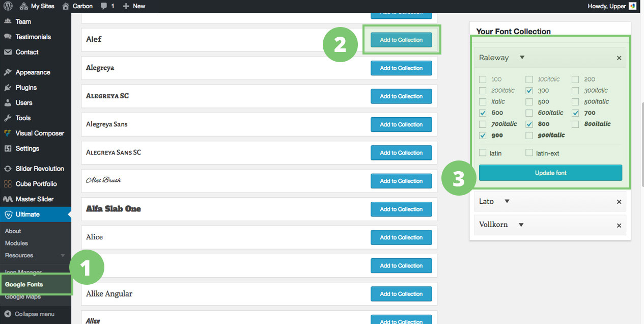Remove Raleway font with X icon

coord(619,58)
